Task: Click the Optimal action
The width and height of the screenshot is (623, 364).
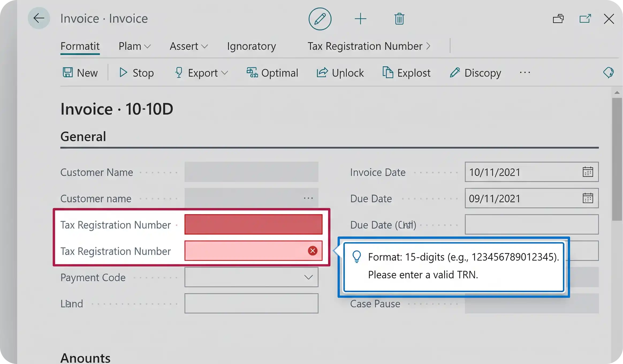Action: tap(272, 73)
